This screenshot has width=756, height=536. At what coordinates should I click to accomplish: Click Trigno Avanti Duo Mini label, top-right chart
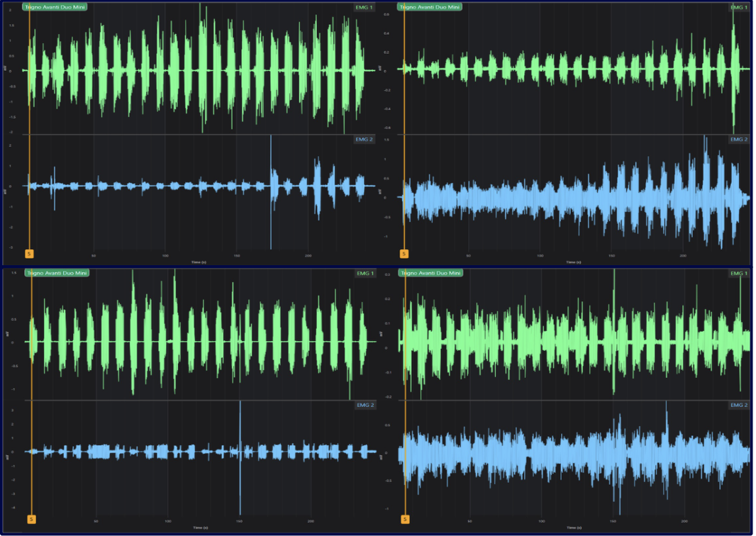[430, 7]
